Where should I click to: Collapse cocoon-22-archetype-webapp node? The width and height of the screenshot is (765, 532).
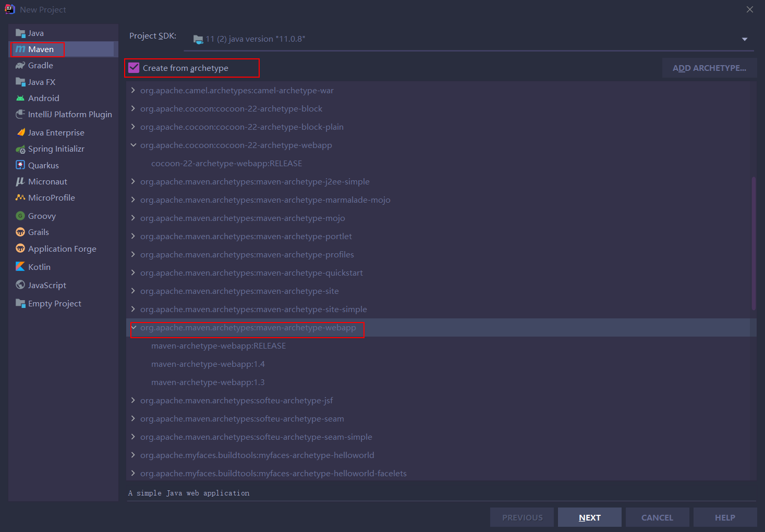tap(133, 145)
